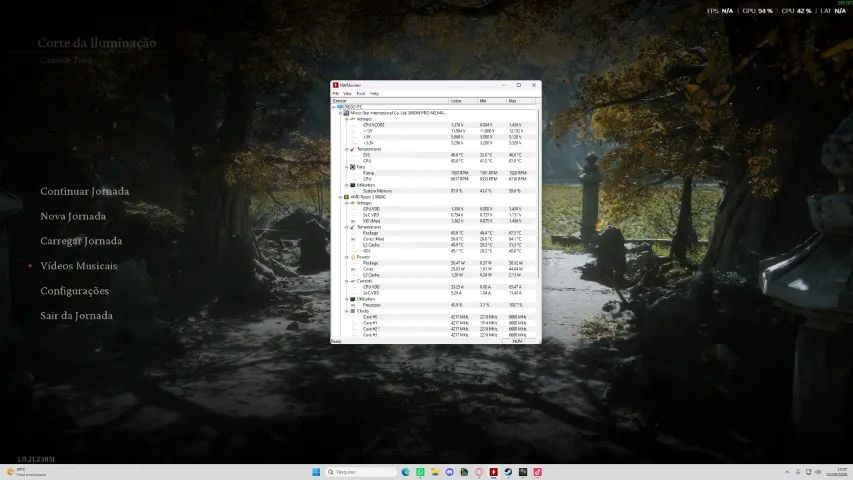Click the Max column header

[x=521, y=101]
